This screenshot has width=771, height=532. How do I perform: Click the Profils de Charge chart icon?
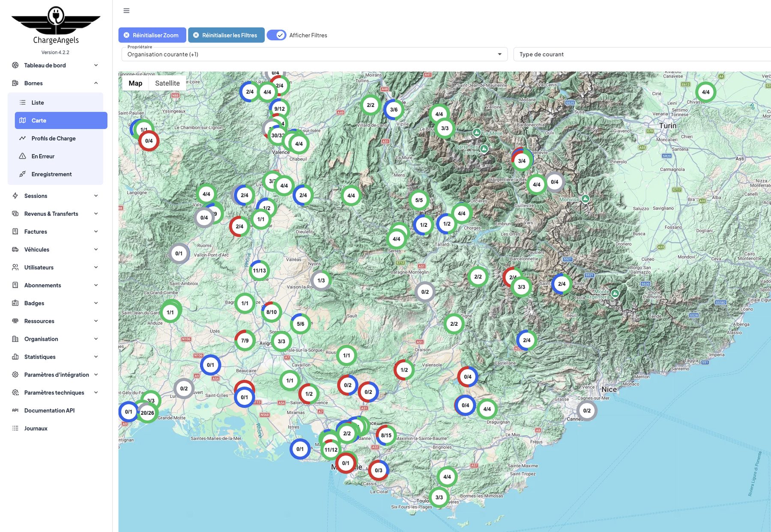click(23, 138)
